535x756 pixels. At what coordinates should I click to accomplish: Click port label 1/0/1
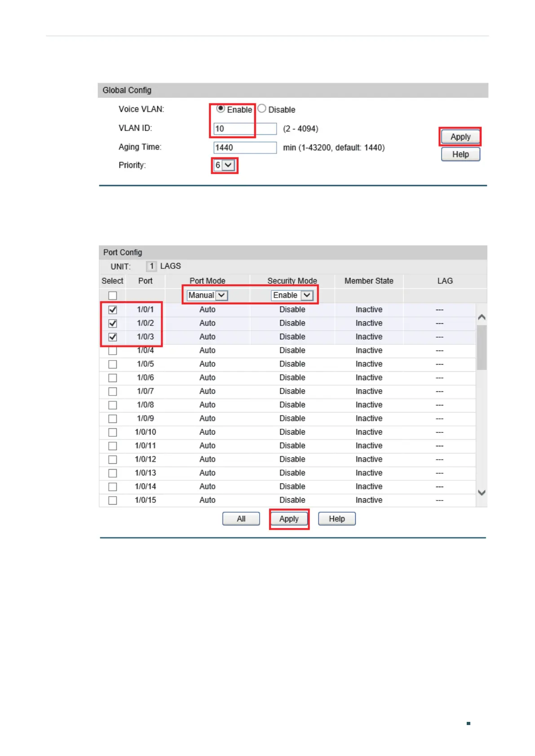(145, 310)
